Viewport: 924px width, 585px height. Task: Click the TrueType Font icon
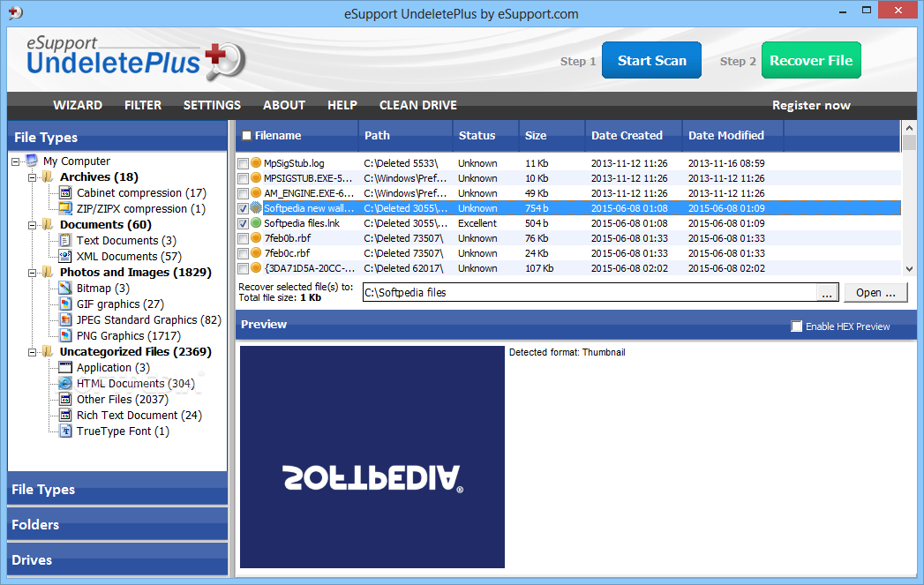tap(65, 431)
